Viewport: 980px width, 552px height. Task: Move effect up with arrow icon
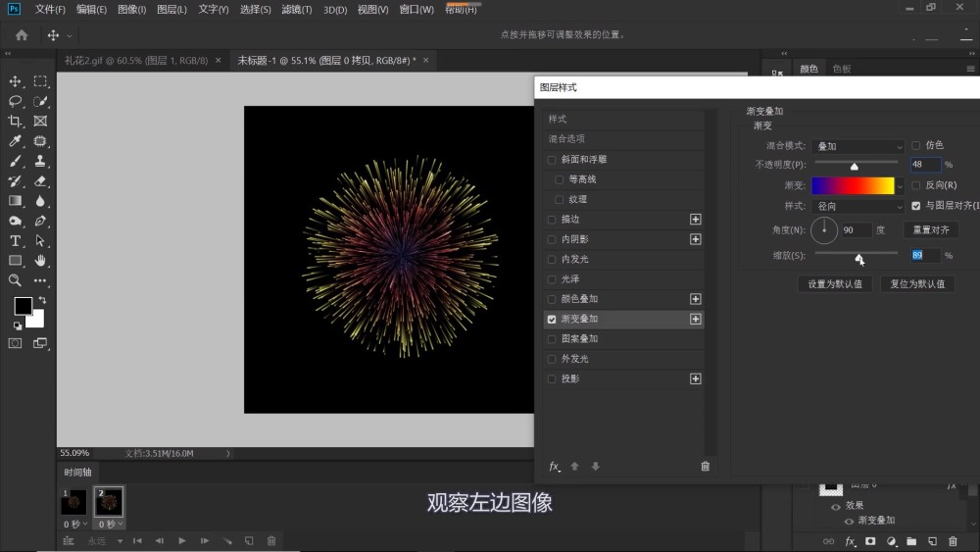point(575,467)
